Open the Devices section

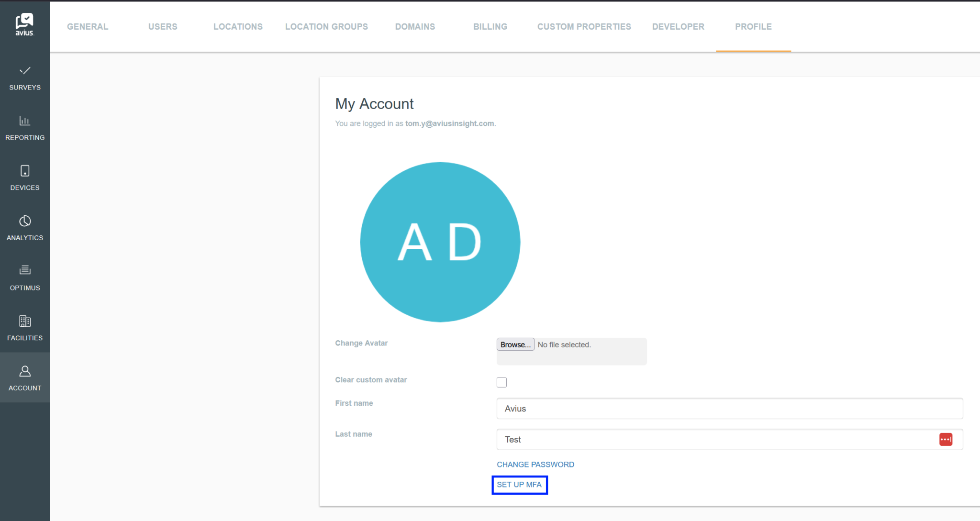click(24, 178)
